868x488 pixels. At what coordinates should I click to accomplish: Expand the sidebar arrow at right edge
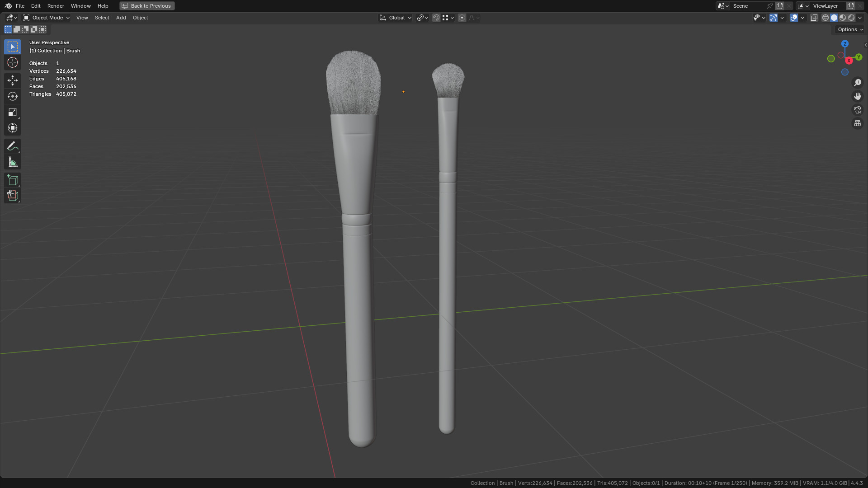[x=865, y=45]
